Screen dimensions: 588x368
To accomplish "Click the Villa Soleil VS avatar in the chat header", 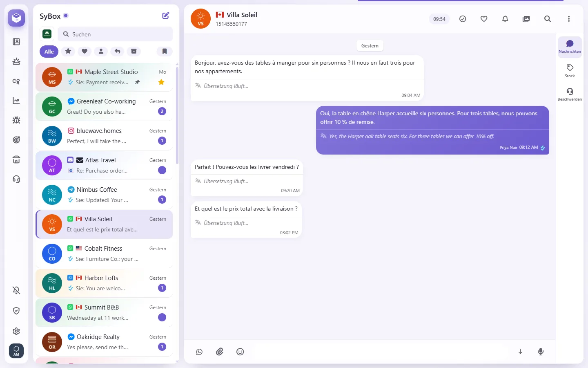I will 200,19.
